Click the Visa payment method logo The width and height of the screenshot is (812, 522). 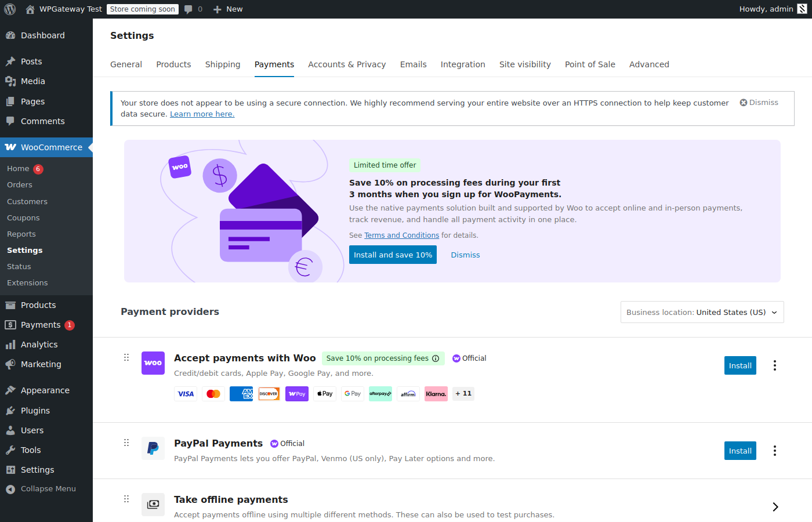(x=186, y=394)
